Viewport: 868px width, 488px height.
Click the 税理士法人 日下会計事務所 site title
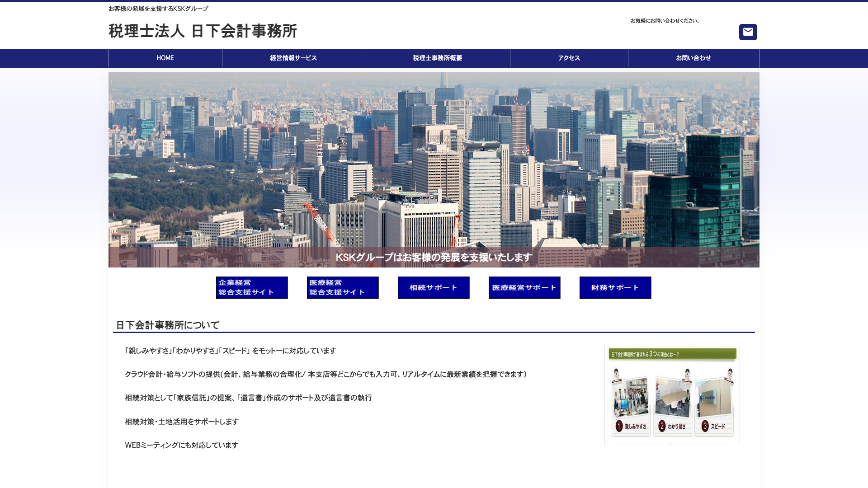click(203, 31)
